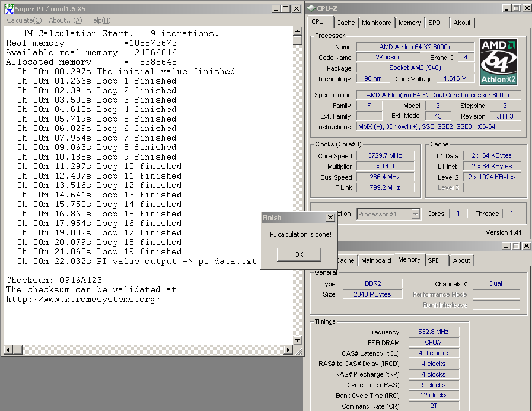
Task: Click the Bus Speed value 266.4 MHz
Action: click(385, 177)
